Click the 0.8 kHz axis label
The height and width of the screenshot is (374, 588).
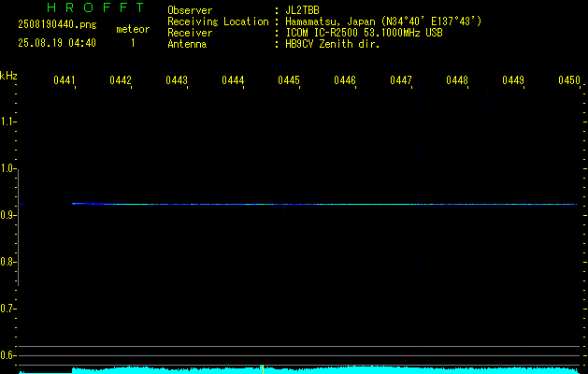click(x=7, y=262)
